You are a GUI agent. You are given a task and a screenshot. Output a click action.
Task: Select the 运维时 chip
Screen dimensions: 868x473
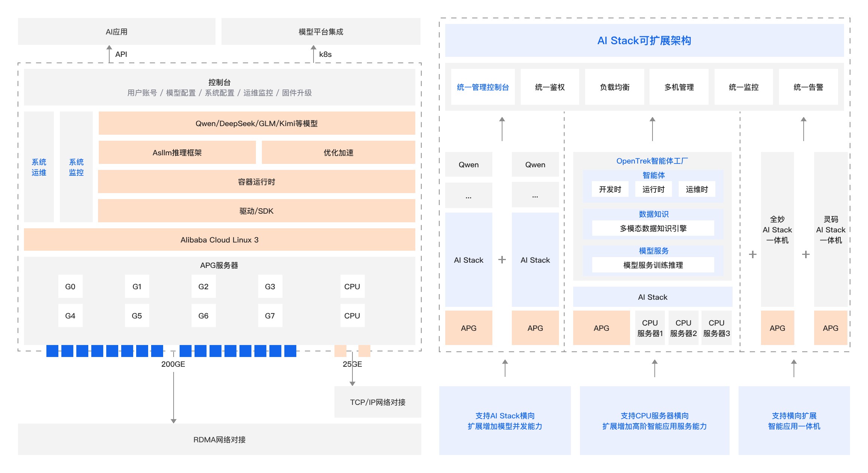click(x=697, y=189)
